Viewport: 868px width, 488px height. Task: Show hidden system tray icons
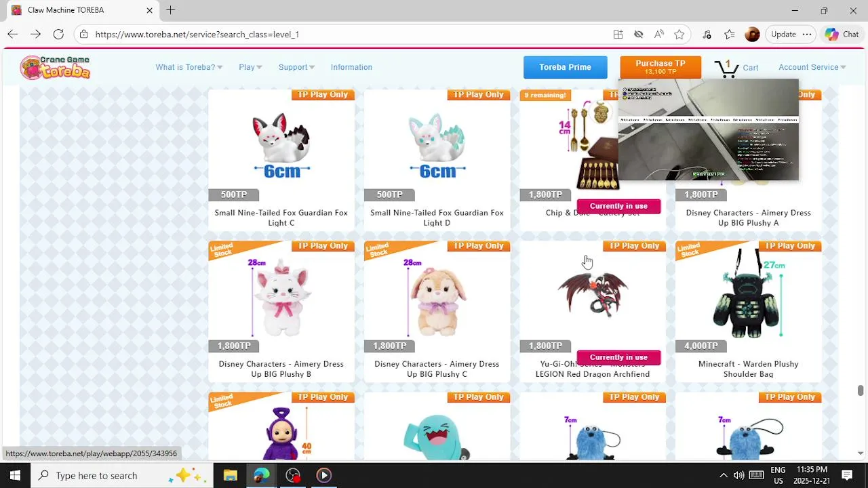[723, 475]
